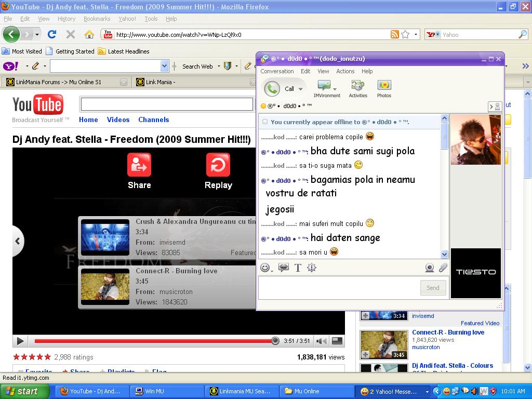532x399 pixels.
Task: Go to YouTube Channels link
Action: pos(153,119)
